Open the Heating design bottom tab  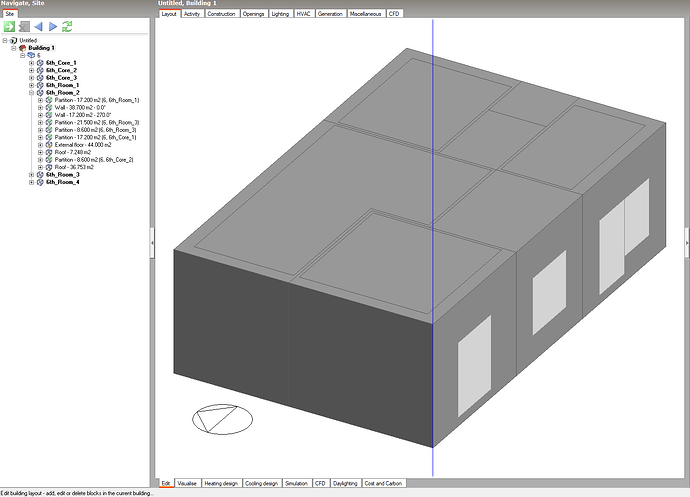coord(220,483)
